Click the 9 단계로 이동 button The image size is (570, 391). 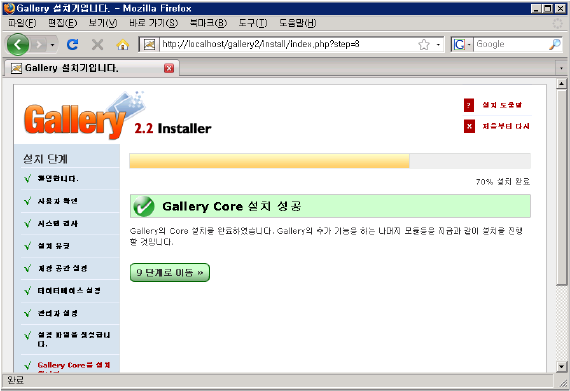coord(170,273)
